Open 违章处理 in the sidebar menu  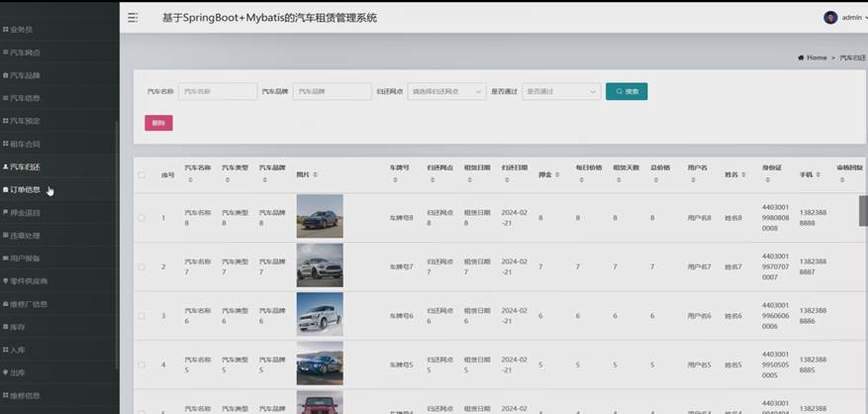click(25, 236)
